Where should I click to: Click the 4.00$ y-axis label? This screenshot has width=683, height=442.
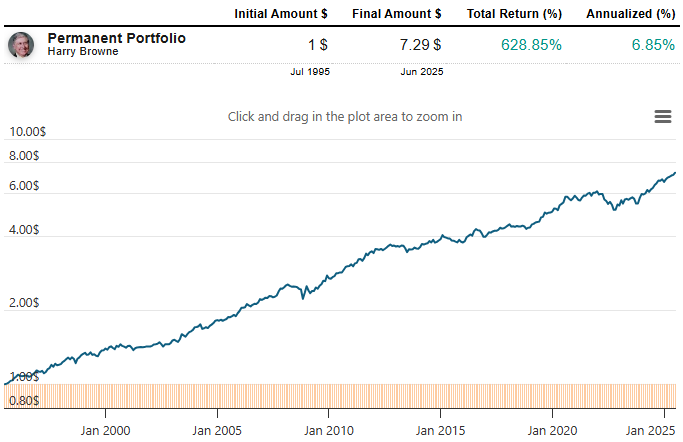coord(24,230)
